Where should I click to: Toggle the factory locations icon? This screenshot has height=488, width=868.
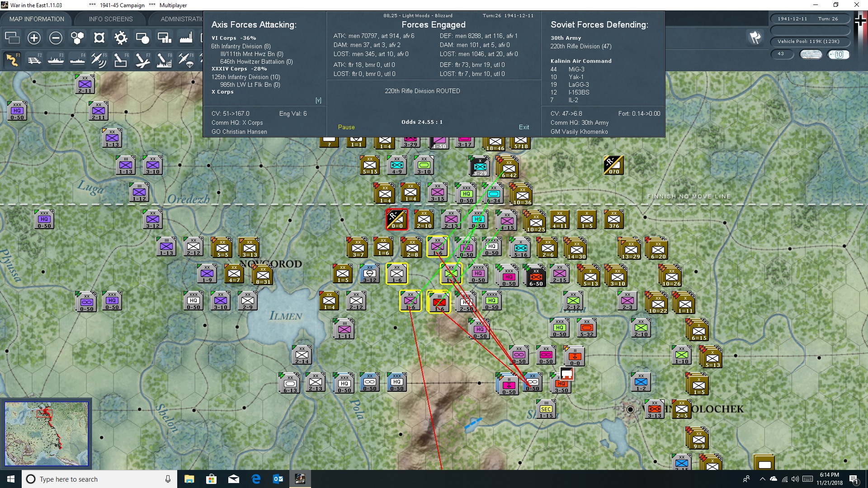click(x=186, y=38)
